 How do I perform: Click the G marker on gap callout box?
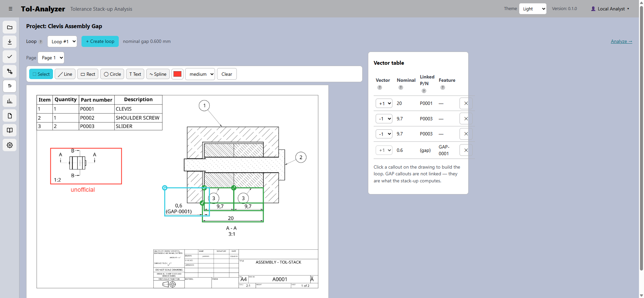coord(165,188)
